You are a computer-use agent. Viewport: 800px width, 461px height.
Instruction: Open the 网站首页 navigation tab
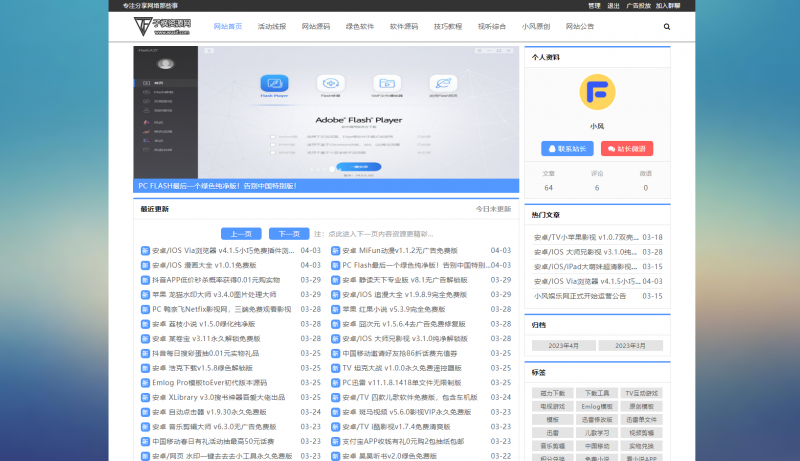click(228, 27)
